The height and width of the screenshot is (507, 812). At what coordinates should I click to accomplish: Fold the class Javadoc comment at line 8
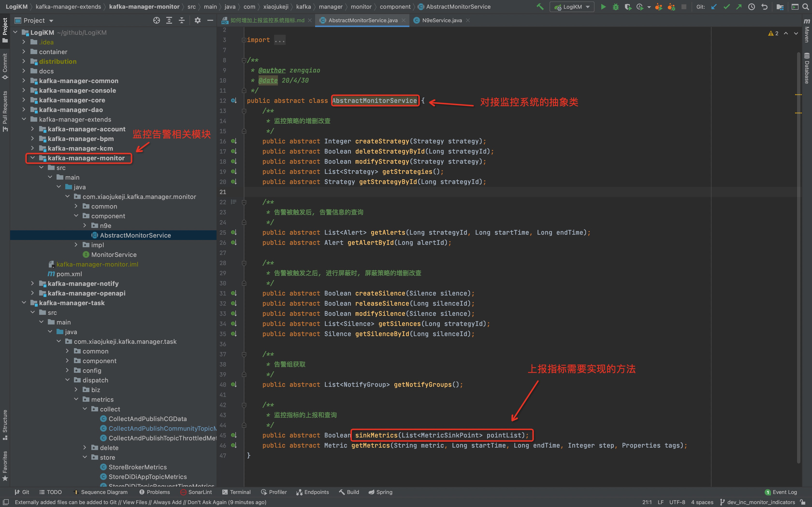tap(244, 60)
